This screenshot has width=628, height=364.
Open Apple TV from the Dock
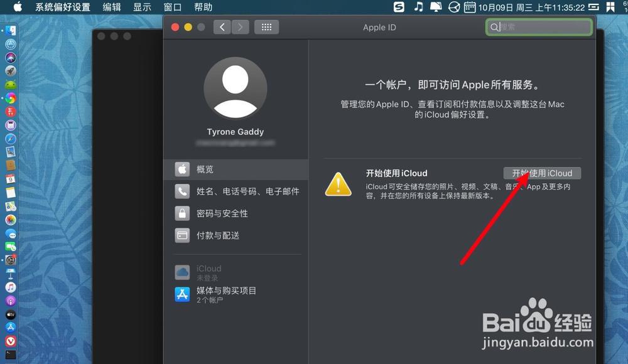(10, 314)
